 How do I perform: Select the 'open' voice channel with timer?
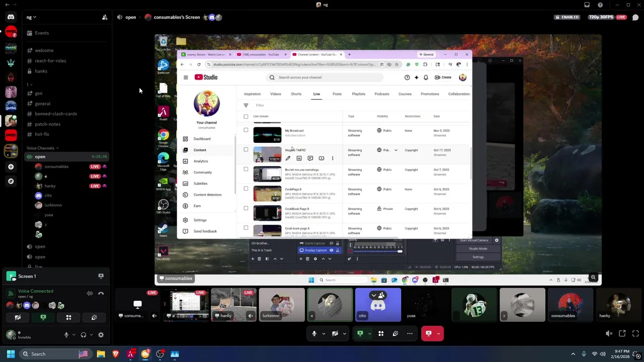pyautogui.click(x=67, y=157)
